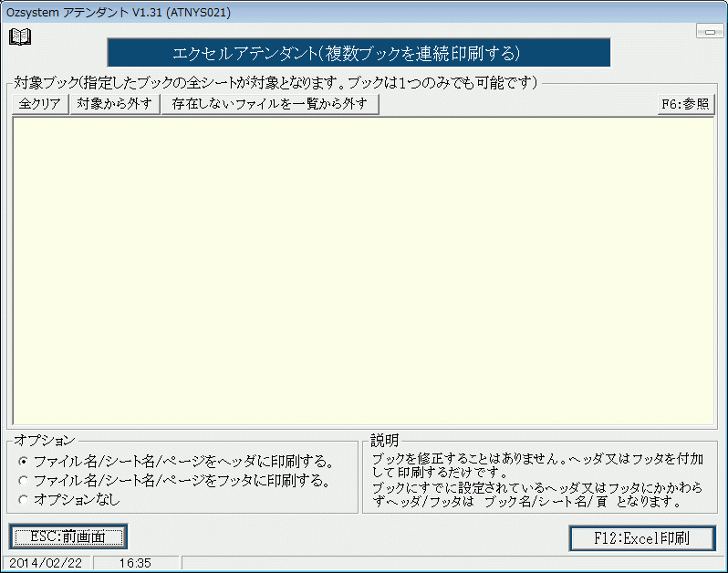
Task: Click the time 16:35 in status bar
Action: 135,563
